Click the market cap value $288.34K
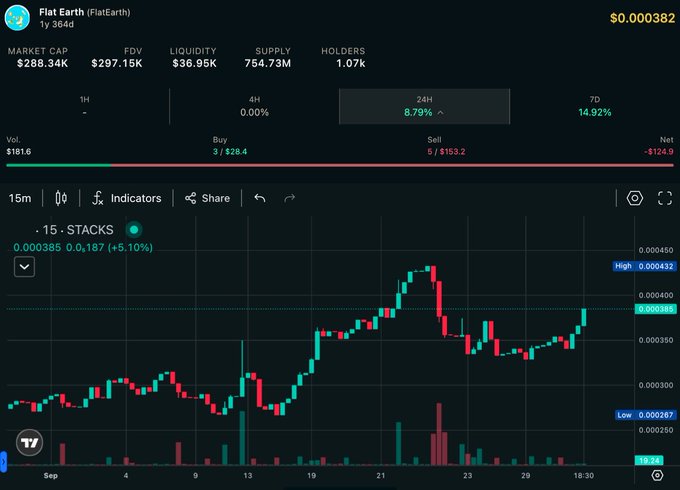Viewport: 680px width, 490px height. click(42, 63)
